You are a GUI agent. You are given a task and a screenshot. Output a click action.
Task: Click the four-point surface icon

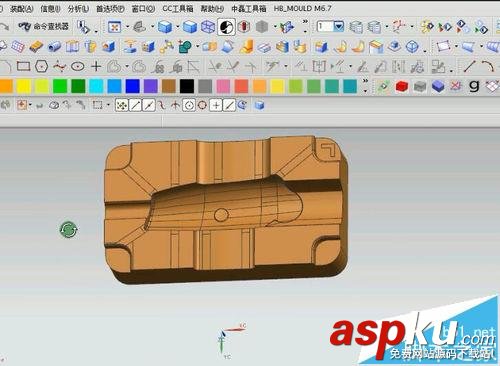coord(443,47)
